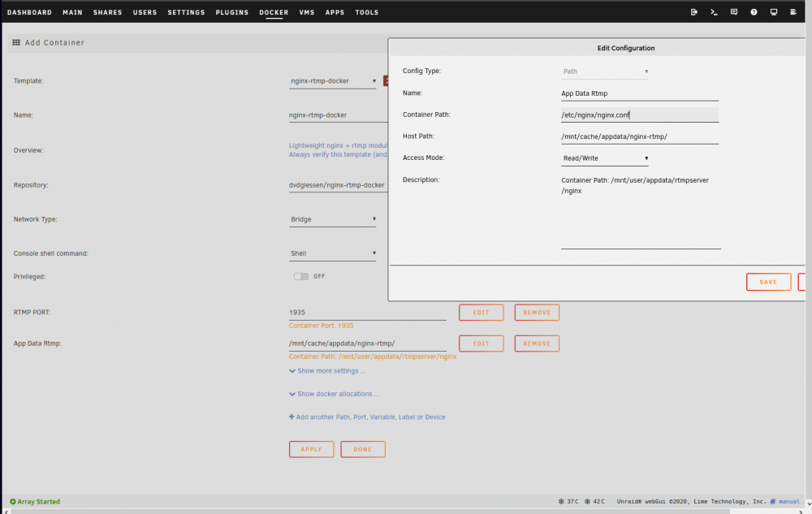Open the VMs menu item
Viewport: 812px width, 514px height.
307,12
